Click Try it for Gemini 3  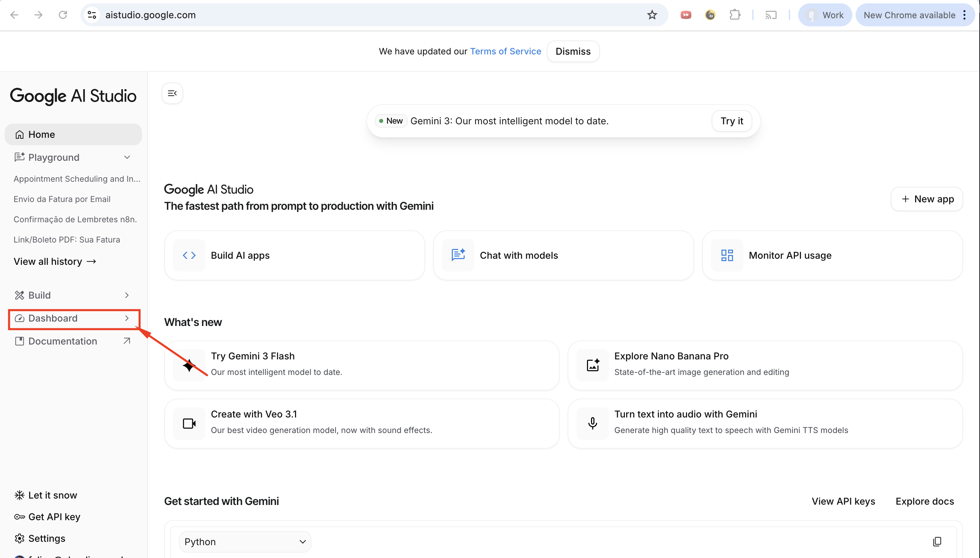coord(732,121)
